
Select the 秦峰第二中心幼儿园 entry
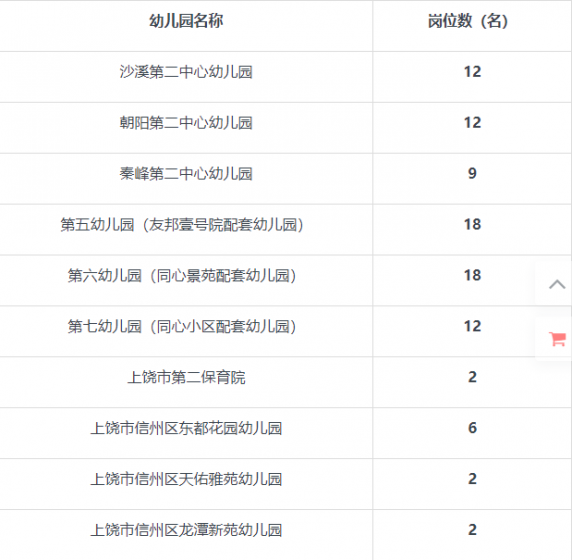[186, 174]
